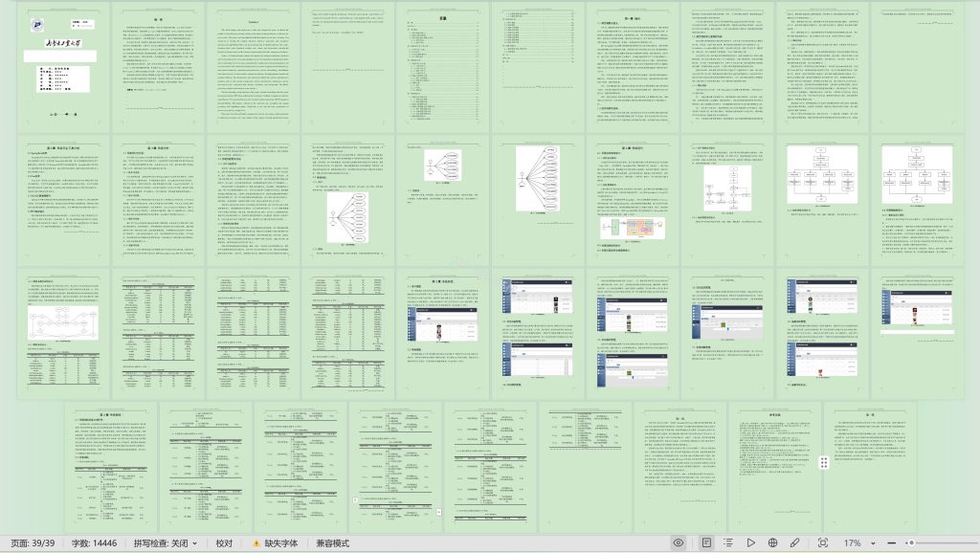Select the page with the E-R diagram
Screen dimensions: 980x553
pos(62,334)
